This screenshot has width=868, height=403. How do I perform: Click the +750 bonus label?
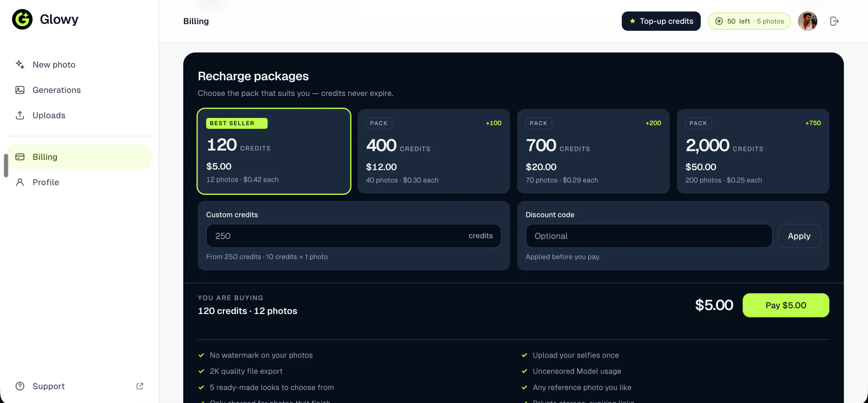(x=813, y=123)
